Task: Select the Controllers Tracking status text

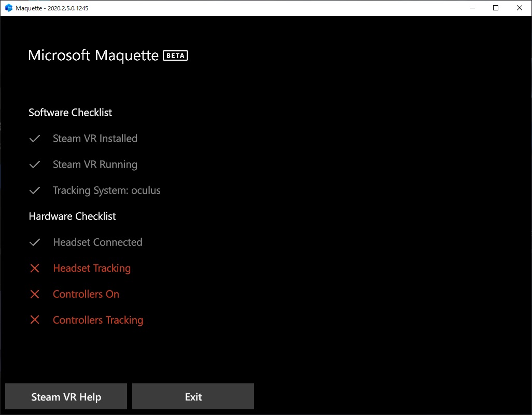Action: pyautogui.click(x=98, y=320)
